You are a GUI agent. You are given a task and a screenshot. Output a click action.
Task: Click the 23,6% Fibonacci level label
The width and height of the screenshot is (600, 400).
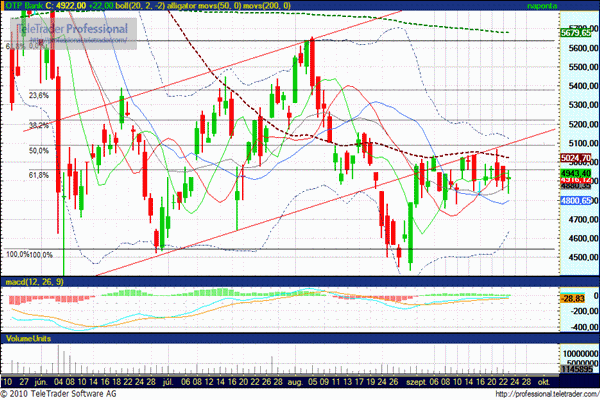coord(39,96)
